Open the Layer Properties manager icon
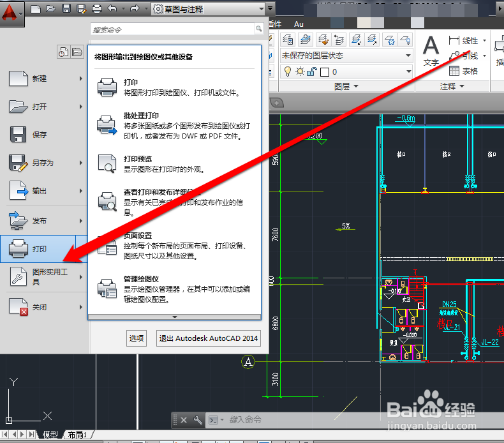 coord(288,40)
